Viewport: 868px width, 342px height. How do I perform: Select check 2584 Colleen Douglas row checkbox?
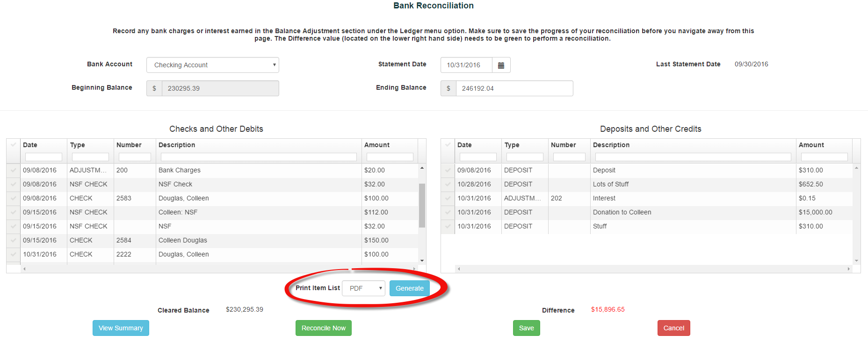point(13,241)
